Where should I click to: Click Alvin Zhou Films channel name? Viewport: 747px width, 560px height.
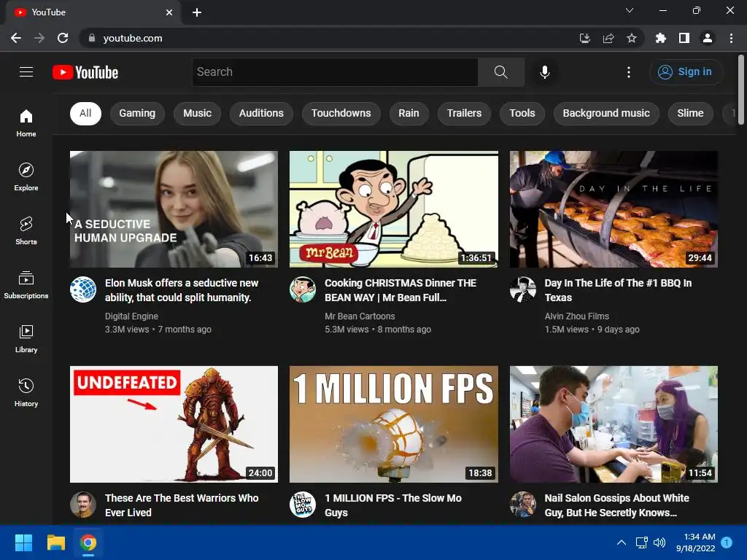click(577, 316)
